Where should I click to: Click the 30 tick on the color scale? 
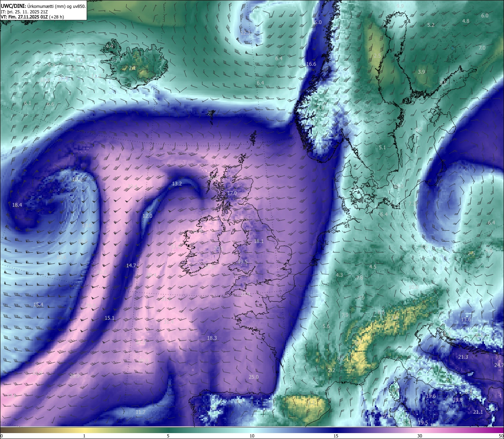420,436
